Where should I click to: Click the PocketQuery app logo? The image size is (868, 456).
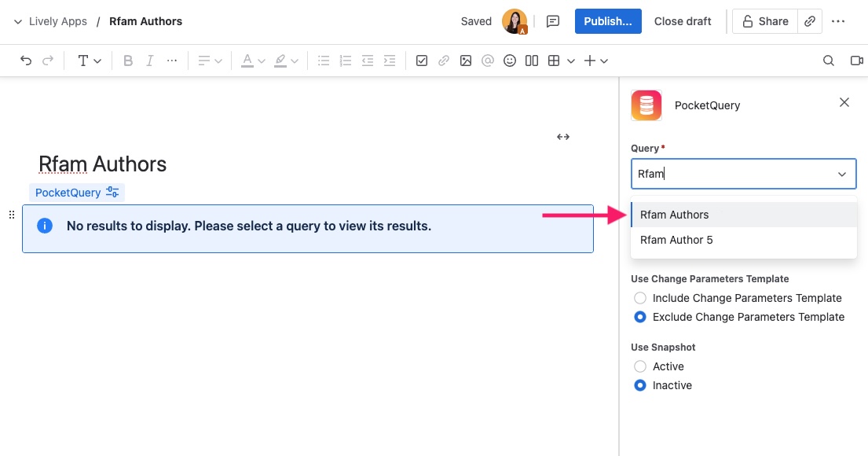pos(646,105)
